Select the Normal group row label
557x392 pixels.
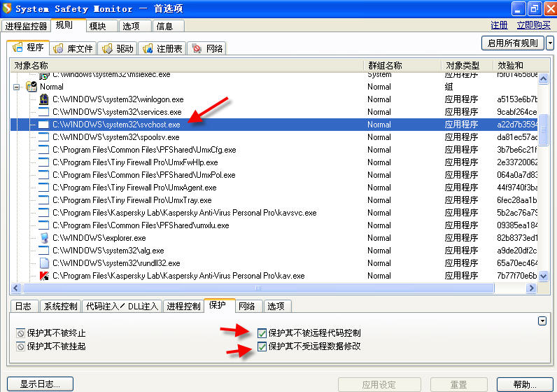click(x=52, y=87)
